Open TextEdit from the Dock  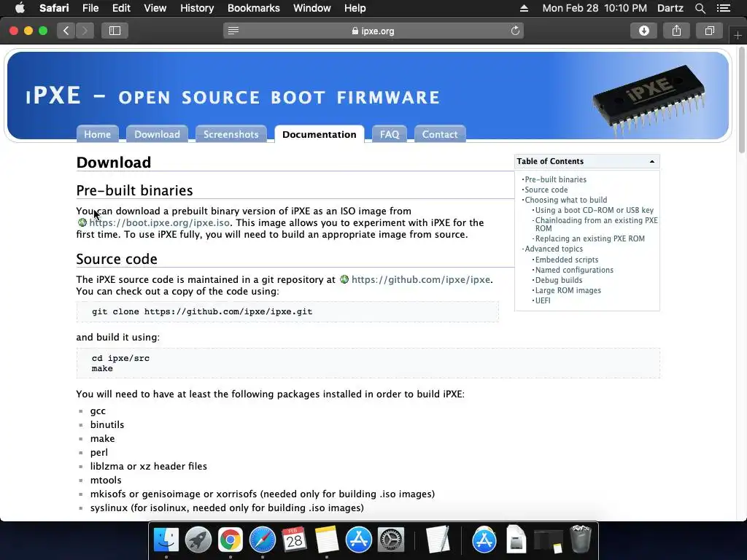click(x=438, y=540)
